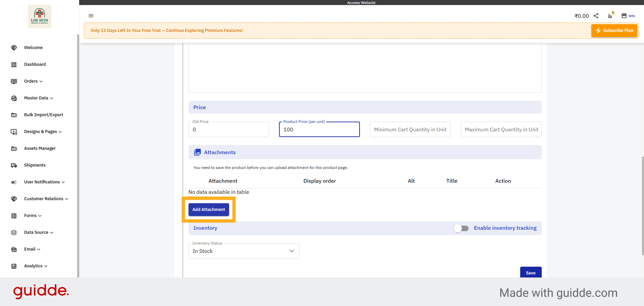Open Assets Manager from the sidebar
This screenshot has height=306, width=644.
40,148
